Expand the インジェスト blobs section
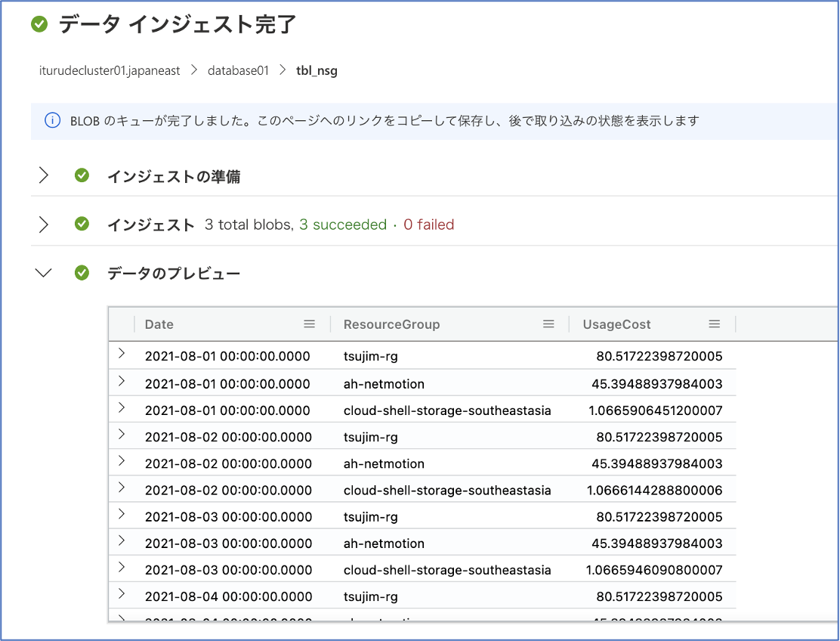 pyautogui.click(x=44, y=224)
